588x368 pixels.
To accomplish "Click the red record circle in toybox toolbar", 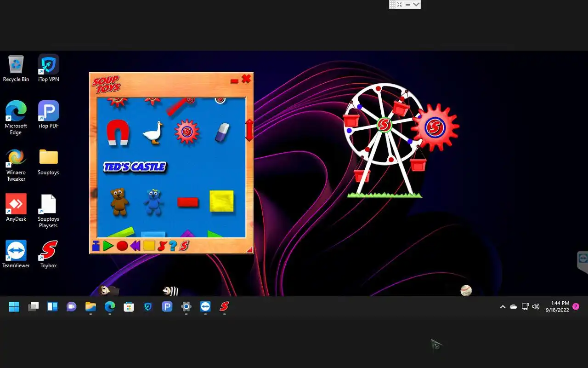I will [122, 246].
